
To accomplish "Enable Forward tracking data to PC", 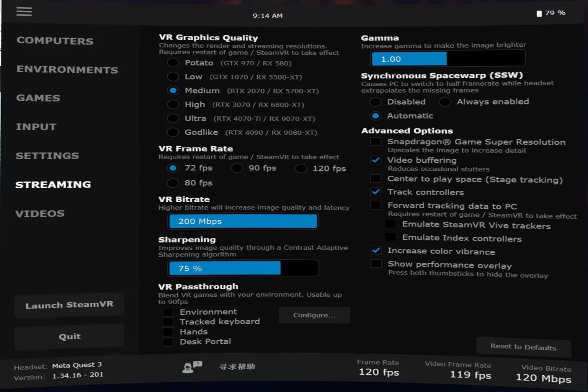I will tap(376, 205).
